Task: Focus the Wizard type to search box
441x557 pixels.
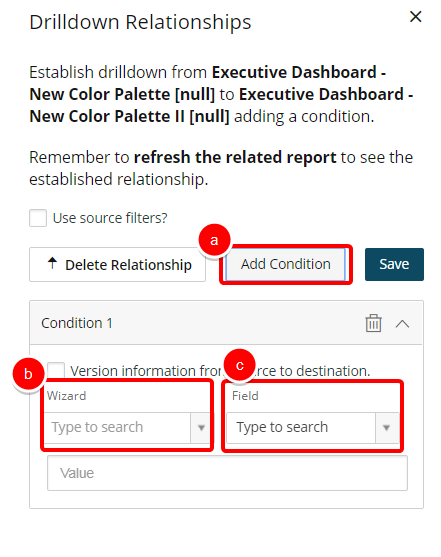Action: click(118, 427)
